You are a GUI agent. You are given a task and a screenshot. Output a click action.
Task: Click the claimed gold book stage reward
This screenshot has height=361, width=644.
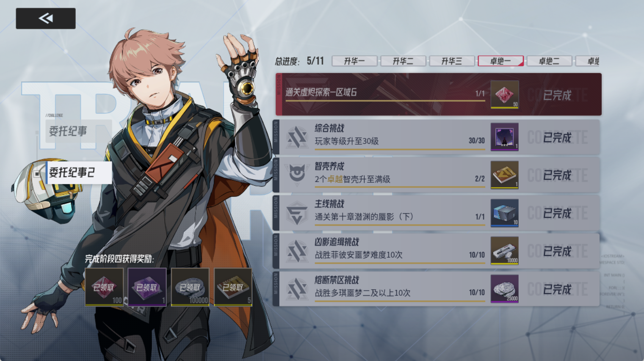pyautogui.click(x=233, y=287)
